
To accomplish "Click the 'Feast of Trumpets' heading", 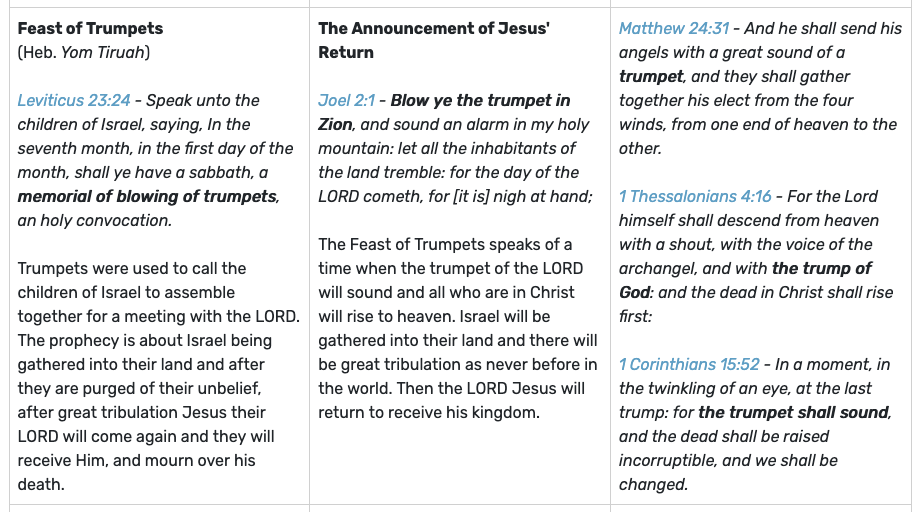I will (90, 29).
